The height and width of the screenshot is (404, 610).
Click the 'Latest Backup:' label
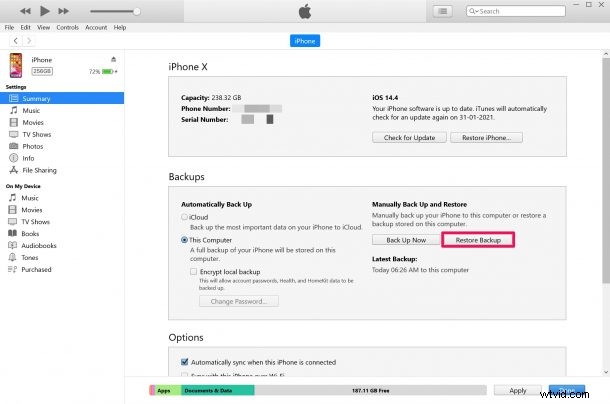click(x=394, y=259)
